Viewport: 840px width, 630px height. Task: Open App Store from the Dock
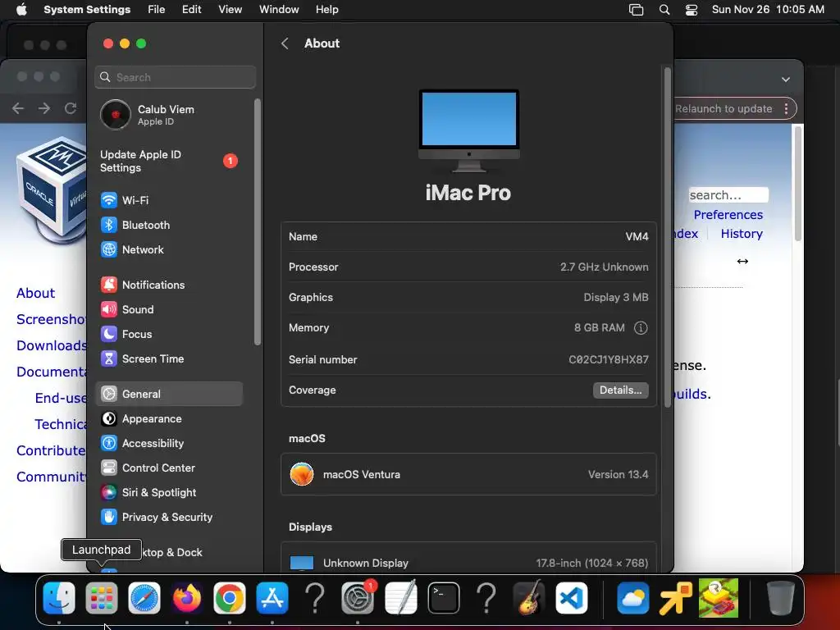[x=272, y=598]
